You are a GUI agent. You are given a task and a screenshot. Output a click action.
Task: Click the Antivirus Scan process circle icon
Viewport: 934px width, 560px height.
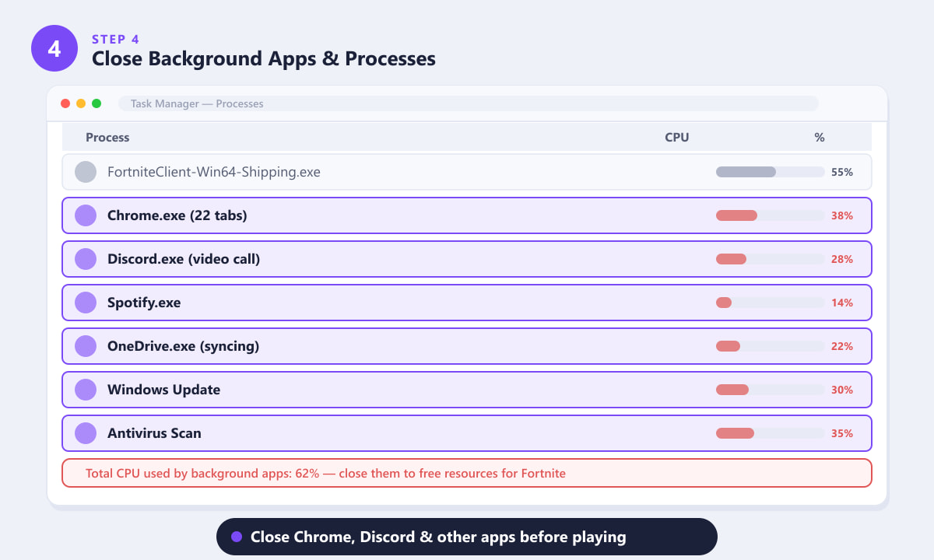tap(86, 433)
